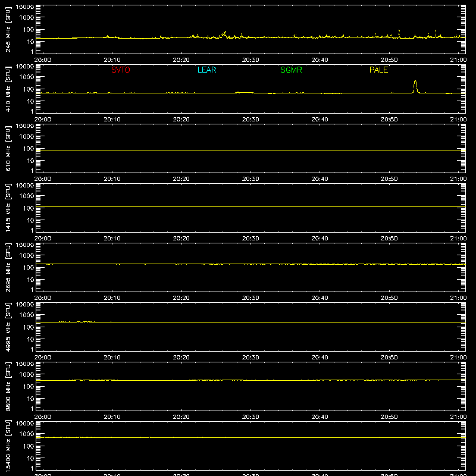
Task: Click 21:00 label under the 610 MHz plot
Action: tap(458, 179)
